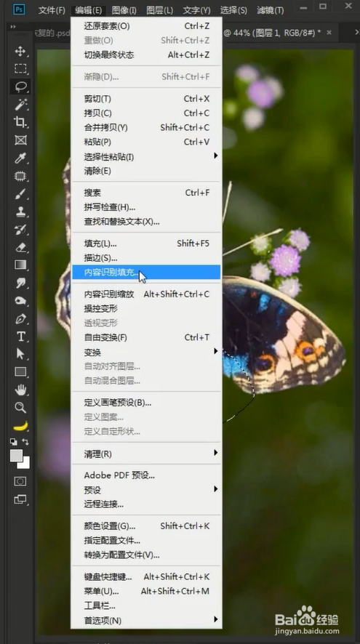Choose 自由变换(F) menu entry

pos(146,337)
